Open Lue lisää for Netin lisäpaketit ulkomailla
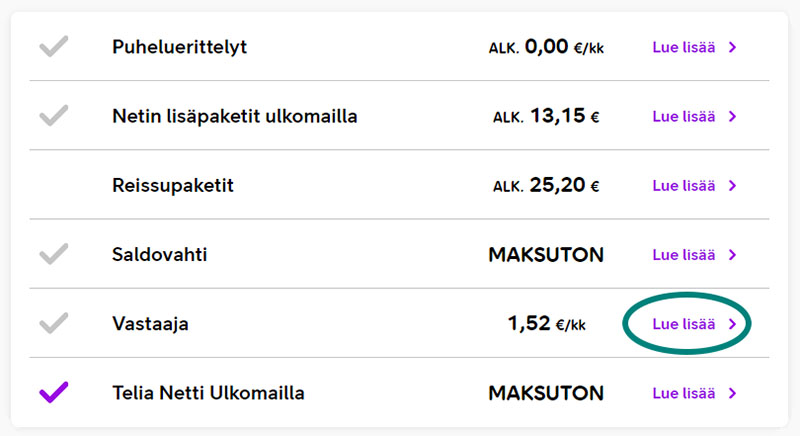The width and height of the screenshot is (800, 436). [684, 117]
